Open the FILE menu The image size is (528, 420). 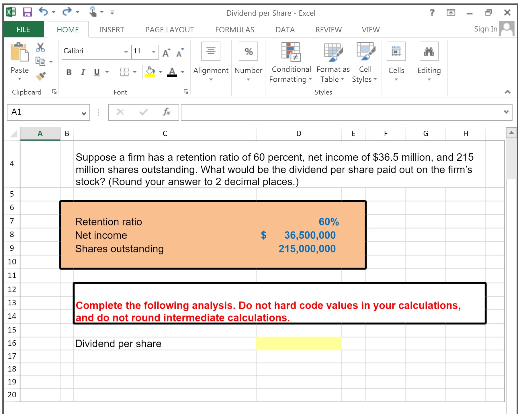point(23,30)
